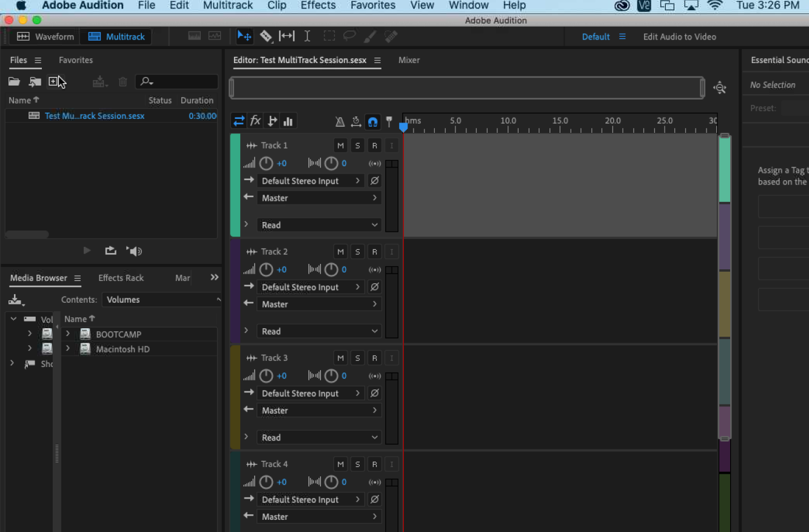Image resolution: width=809 pixels, height=532 pixels.
Task: Toggle the metronome icon
Action: tap(340, 122)
